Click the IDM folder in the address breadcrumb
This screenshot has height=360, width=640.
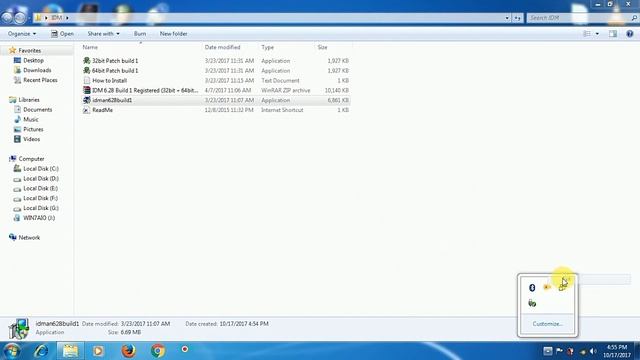click(56, 18)
